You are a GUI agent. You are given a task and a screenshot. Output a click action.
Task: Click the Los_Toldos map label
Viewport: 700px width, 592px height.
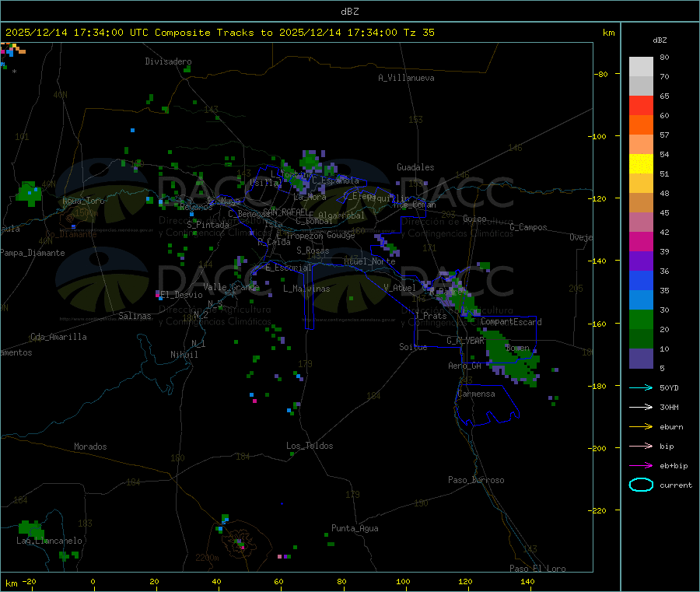pyautogui.click(x=310, y=446)
